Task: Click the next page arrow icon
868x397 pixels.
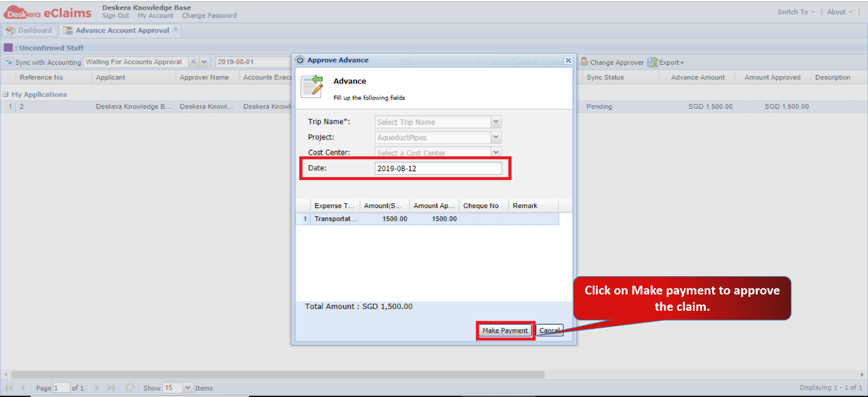Action: point(97,388)
